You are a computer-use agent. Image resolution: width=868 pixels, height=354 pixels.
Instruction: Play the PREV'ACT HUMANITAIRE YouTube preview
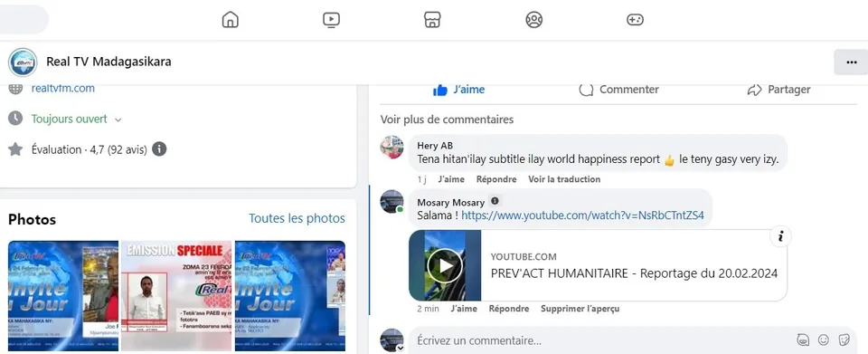click(445, 265)
